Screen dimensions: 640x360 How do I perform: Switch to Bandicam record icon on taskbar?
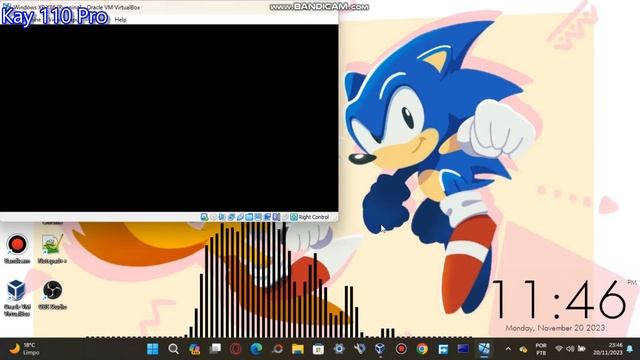point(401,349)
